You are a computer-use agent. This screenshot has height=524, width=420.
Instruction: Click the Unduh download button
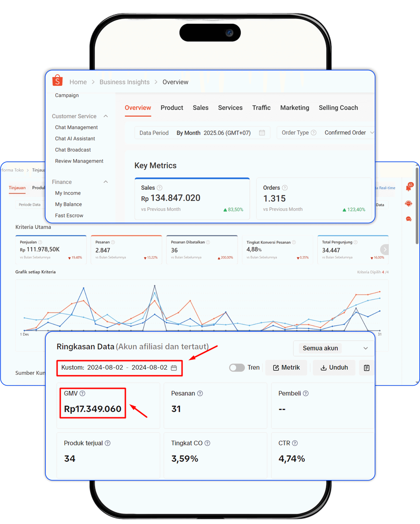334,367
